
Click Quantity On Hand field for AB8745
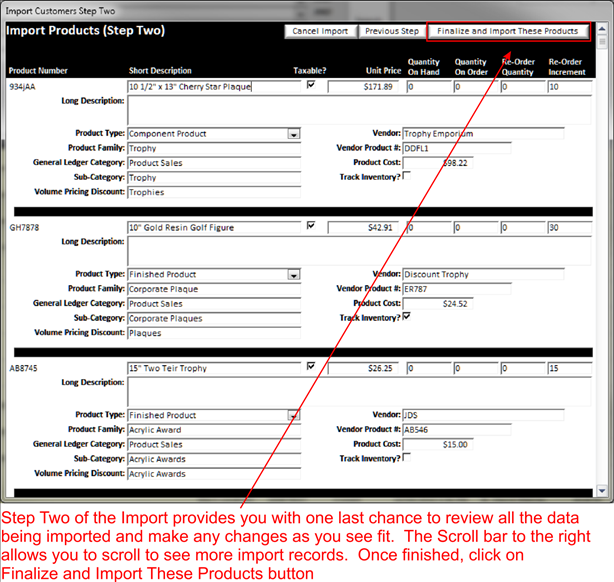point(429,368)
